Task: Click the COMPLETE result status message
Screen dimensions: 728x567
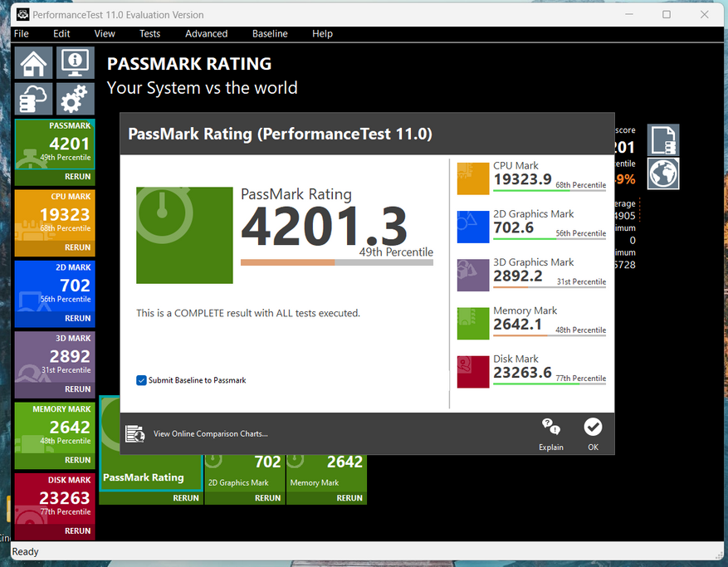Action: pos(248,313)
